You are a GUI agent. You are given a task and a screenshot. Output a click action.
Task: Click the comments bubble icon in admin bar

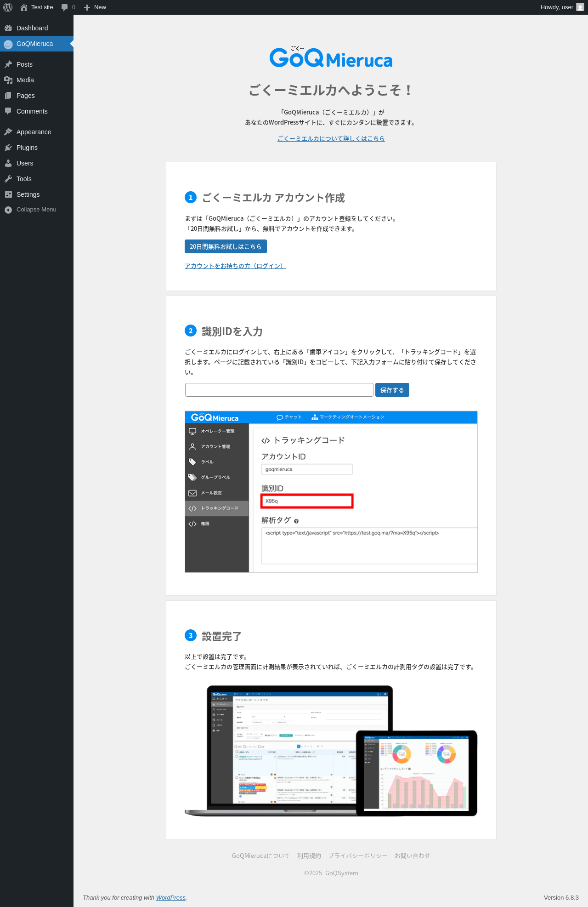point(64,7)
